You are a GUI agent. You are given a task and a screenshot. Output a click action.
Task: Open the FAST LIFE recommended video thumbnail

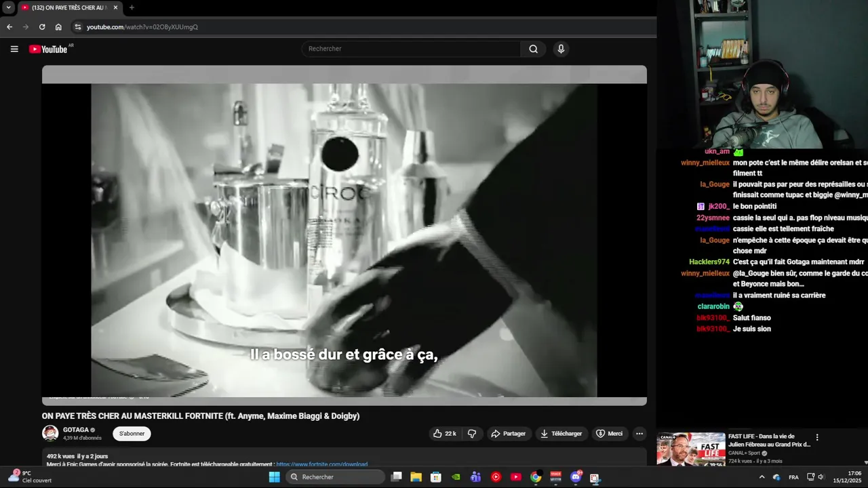691,449
